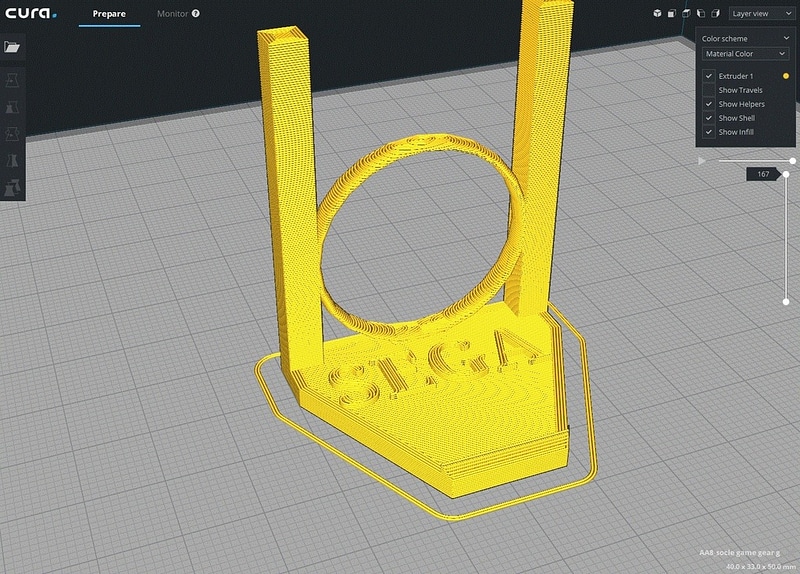The image size is (800, 574).
Task: Turn off the Show Infill checkbox
Action: [x=709, y=132]
